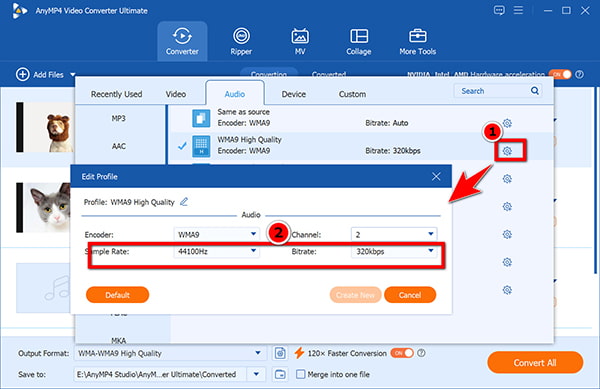Click the music note audio thumbnail

tap(43, 288)
